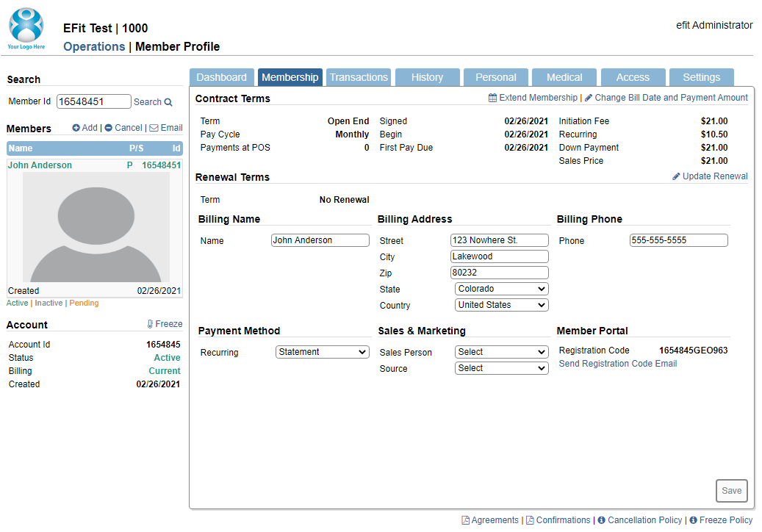This screenshot has width=762, height=532.
Task: Click the EFit logo image
Action: 26,29
